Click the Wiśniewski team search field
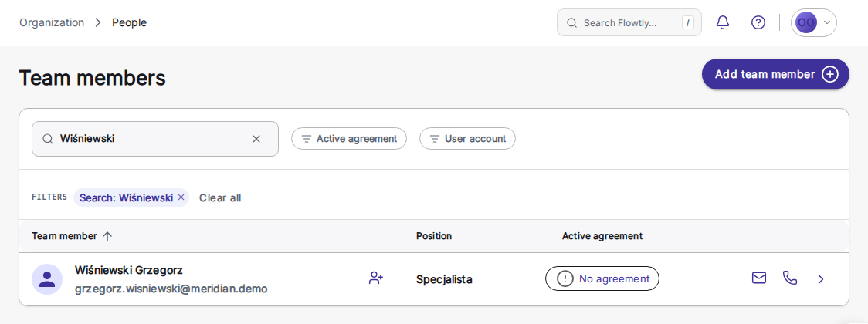868x324 pixels. pyautogui.click(x=155, y=139)
